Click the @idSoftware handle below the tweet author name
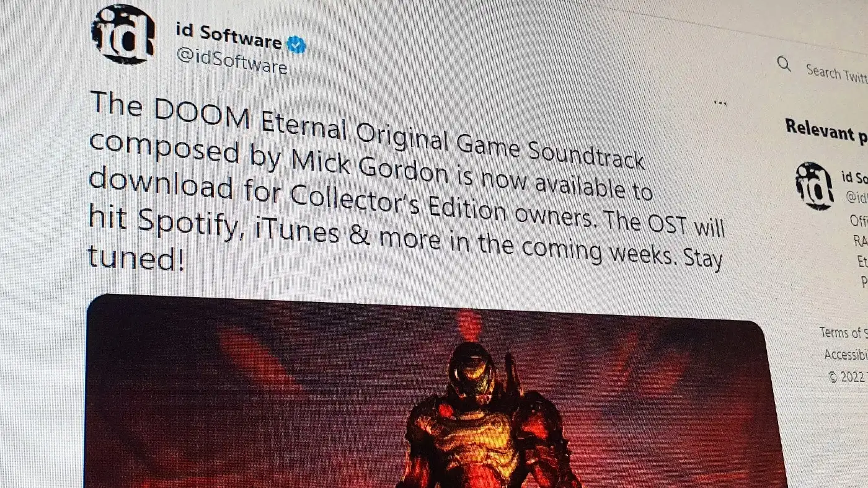The image size is (868, 488). (x=231, y=62)
